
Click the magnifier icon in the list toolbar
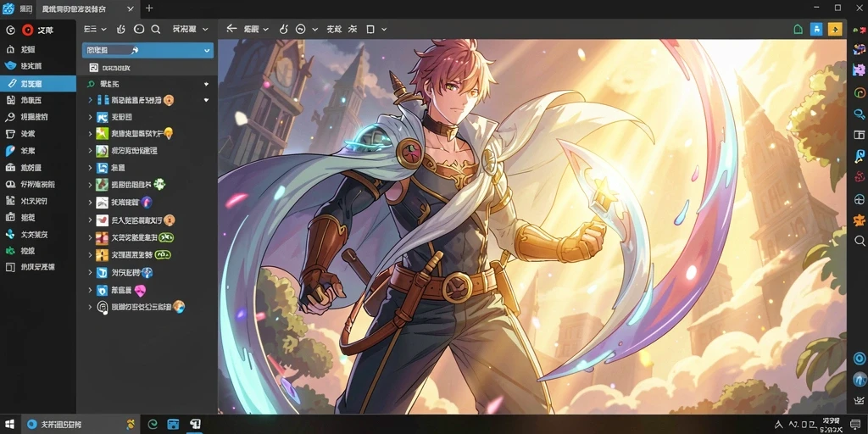[x=156, y=30]
